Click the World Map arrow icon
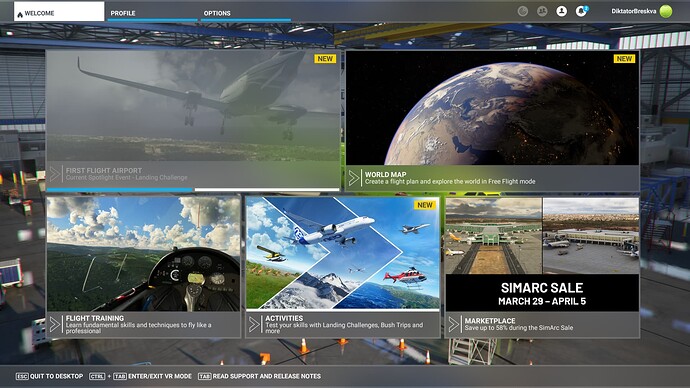This screenshot has height=388, width=690. pos(354,178)
